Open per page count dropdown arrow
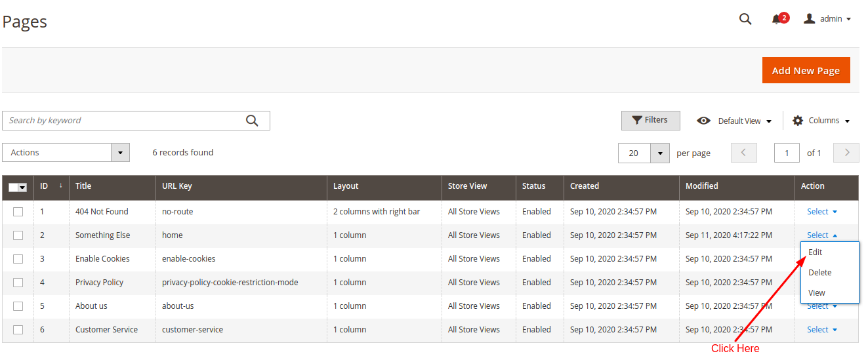Screen dimensions: 868x358 (x=660, y=153)
